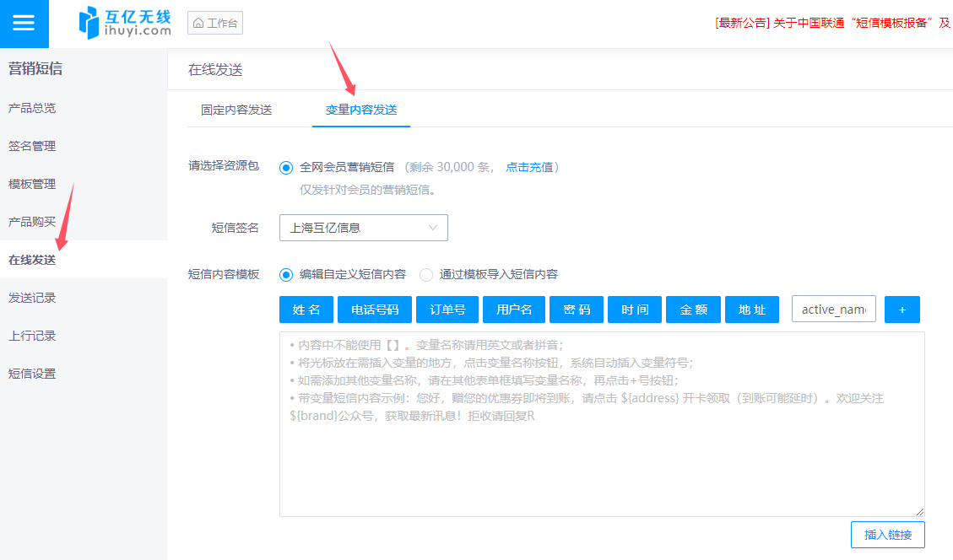
Task: Go to 发送记录 in sidebar
Action: [x=32, y=298]
